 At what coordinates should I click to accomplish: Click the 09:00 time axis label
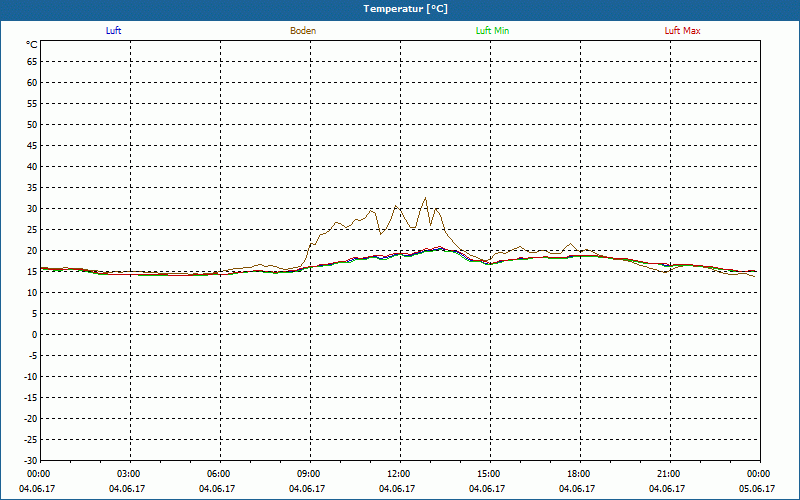click(309, 474)
